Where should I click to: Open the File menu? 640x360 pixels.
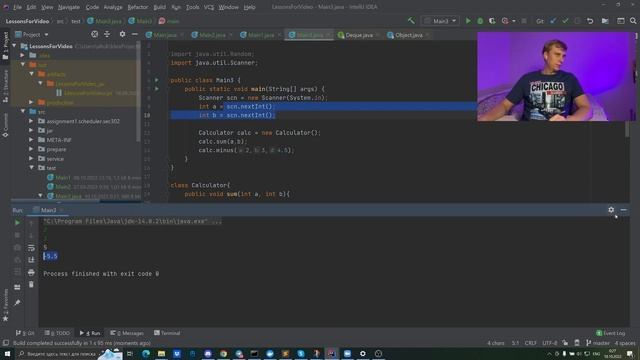[18, 7]
